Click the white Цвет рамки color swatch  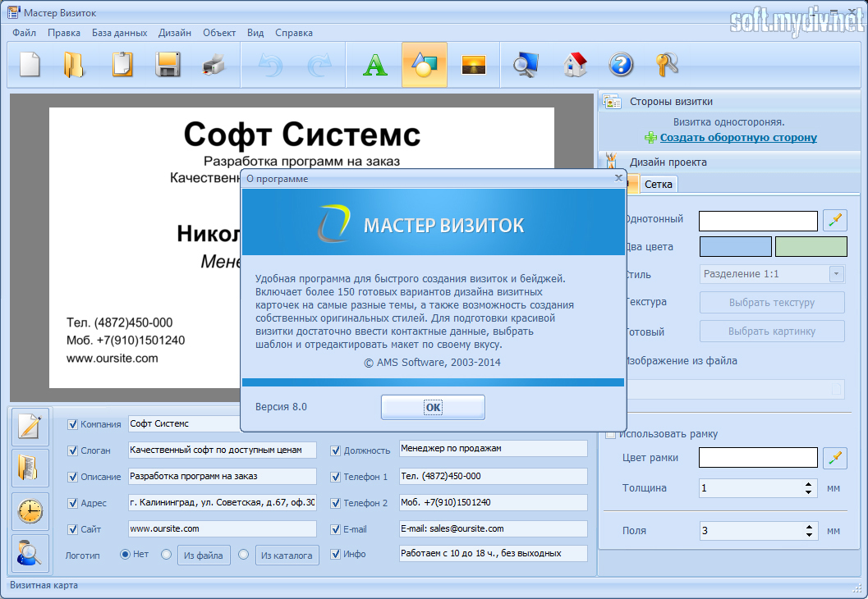(758, 457)
